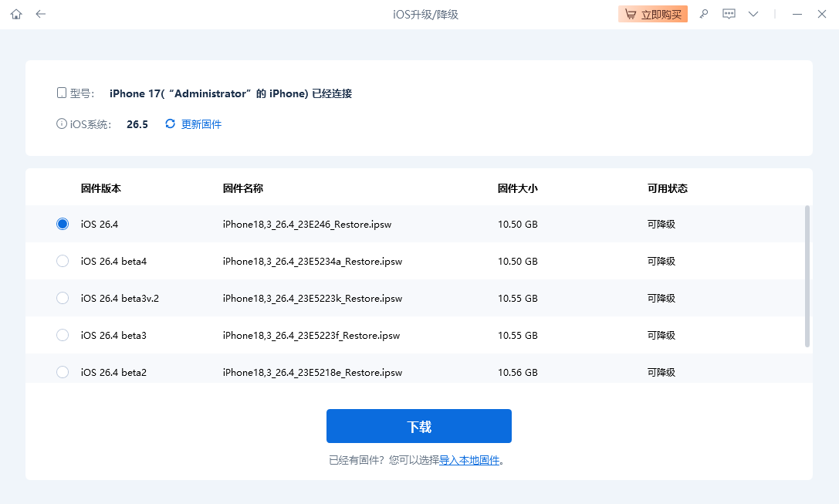Expand the chevron menu in the title bar
Viewport: 839px width, 504px height.
tap(753, 14)
